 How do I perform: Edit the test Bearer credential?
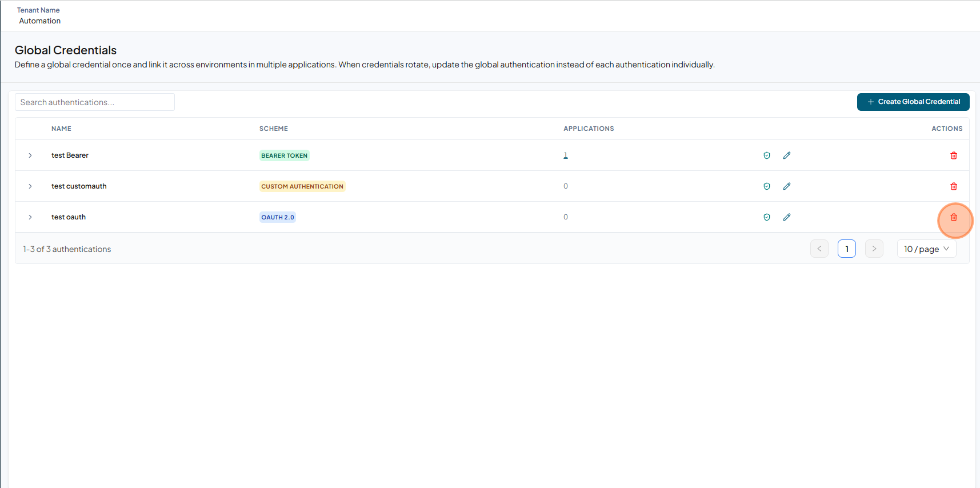pos(787,155)
